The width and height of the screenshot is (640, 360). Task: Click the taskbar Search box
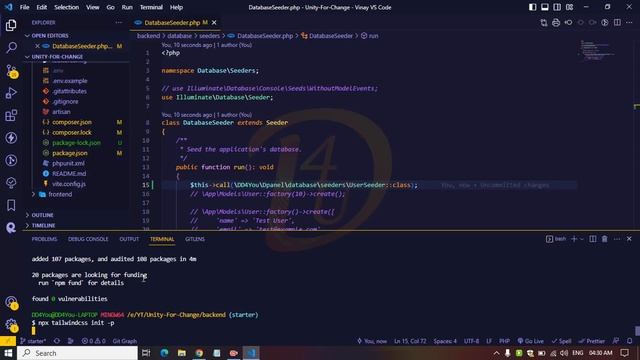pyautogui.click(x=78, y=353)
